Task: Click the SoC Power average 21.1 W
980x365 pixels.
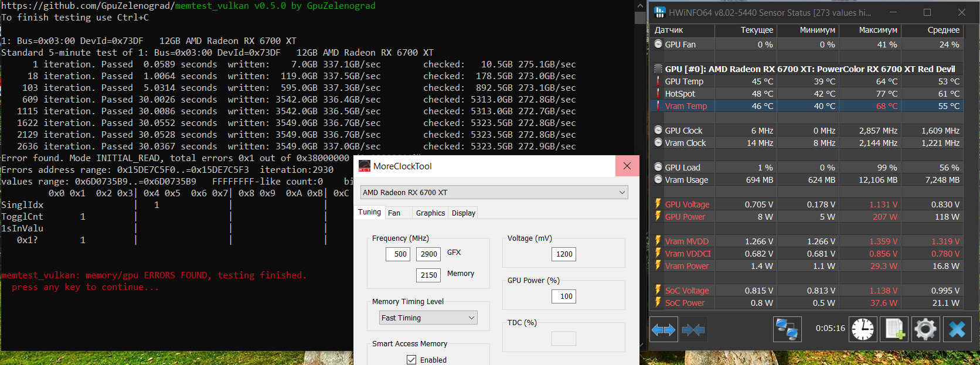Action: 945,303
